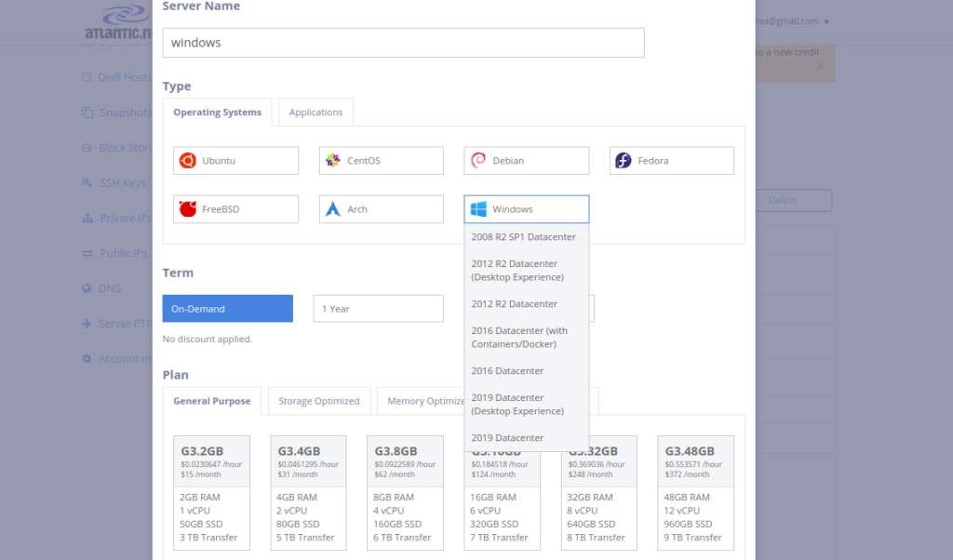Click the Private IPs network icon
This screenshot has height=560, width=953.
pyautogui.click(x=87, y=218)
